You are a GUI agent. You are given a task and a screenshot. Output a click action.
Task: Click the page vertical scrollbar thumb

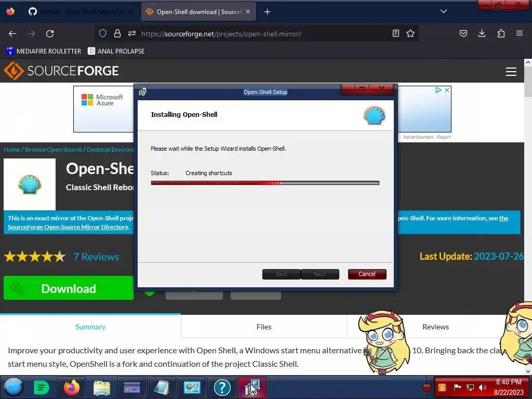click(528, 82)
